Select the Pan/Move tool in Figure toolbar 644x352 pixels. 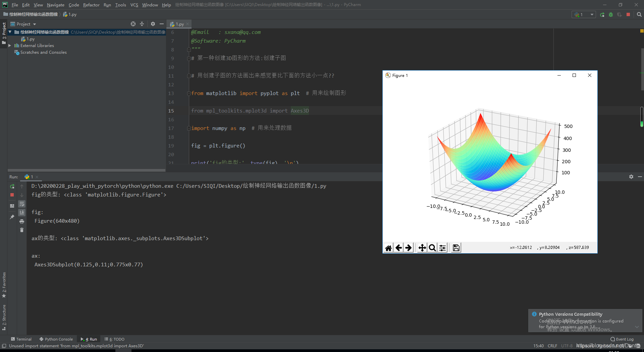[x=422, y=248]
